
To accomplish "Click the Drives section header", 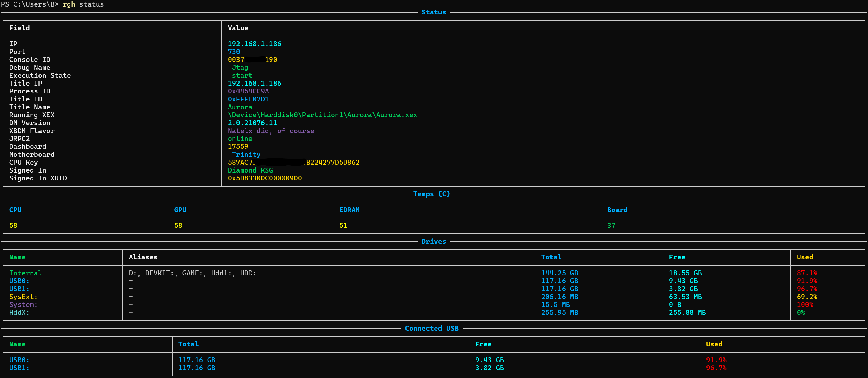I will (434, 241).
